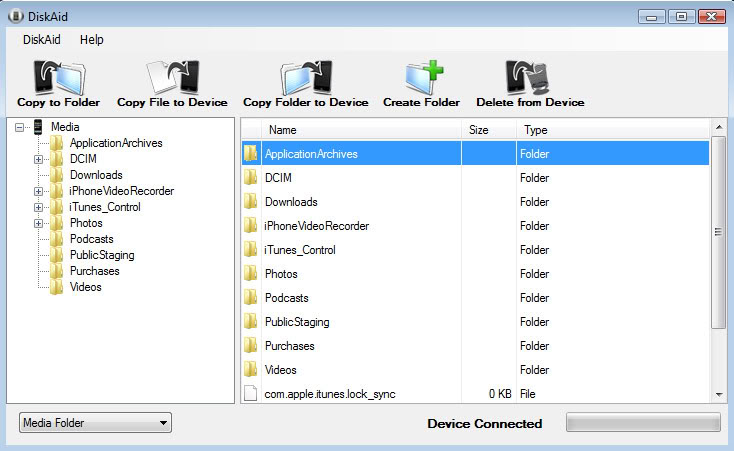This screenshot has height=451, width=734.
Task: Sort the list by Name column header
Action: 361,130
